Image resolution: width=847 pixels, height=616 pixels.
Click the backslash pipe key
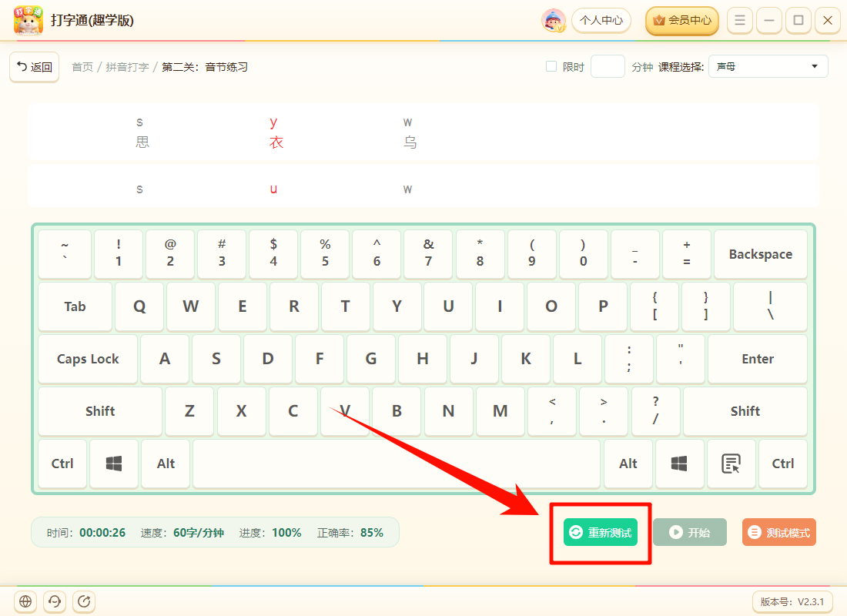[x=770, y=306]
